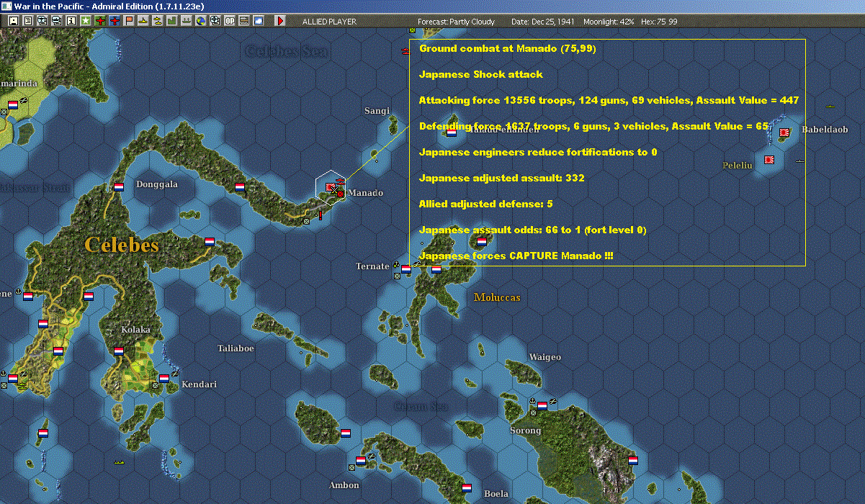Select the Dutch flag base at Sorong

pyautogui.click(x=542, y=406)
